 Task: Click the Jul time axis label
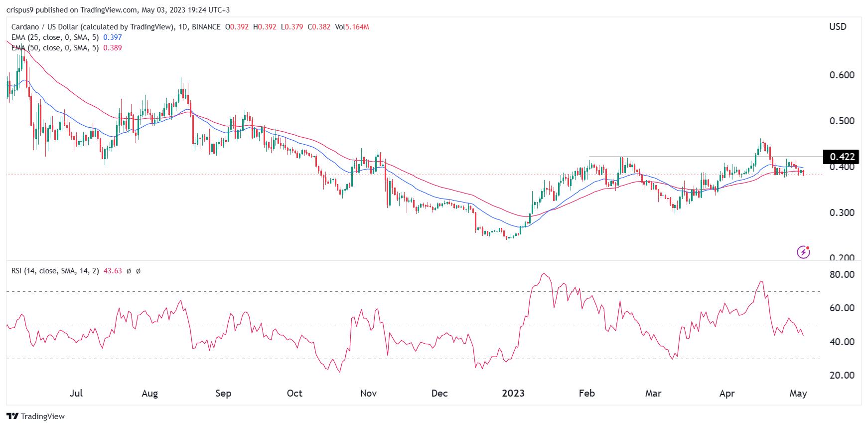(76, 393)
